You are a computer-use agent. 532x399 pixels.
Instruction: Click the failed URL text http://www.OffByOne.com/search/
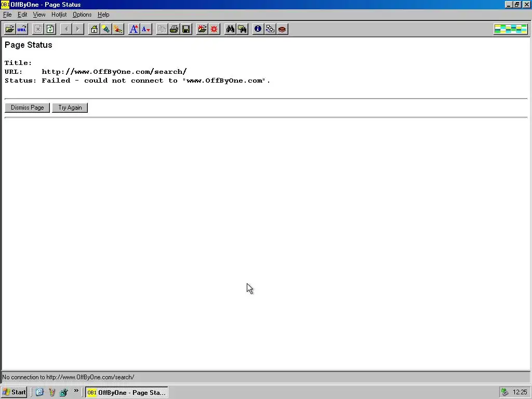click(114, 72)
